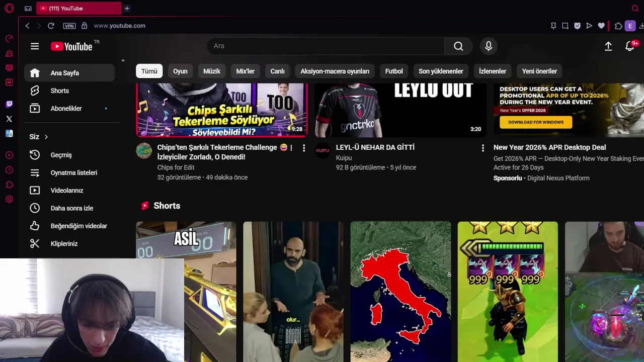
Task: Select the Yeni öneriler chip
Action: [539, 71]
